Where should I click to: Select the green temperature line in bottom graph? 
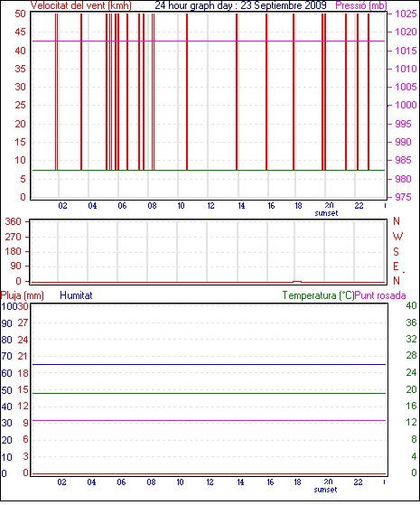[209, 393]
